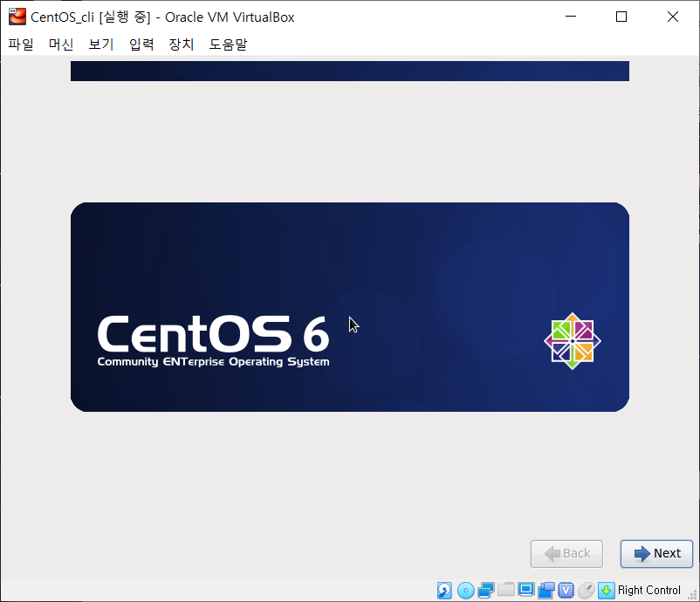
Task: Click the display monitor status icon
Action: point(526,590)
